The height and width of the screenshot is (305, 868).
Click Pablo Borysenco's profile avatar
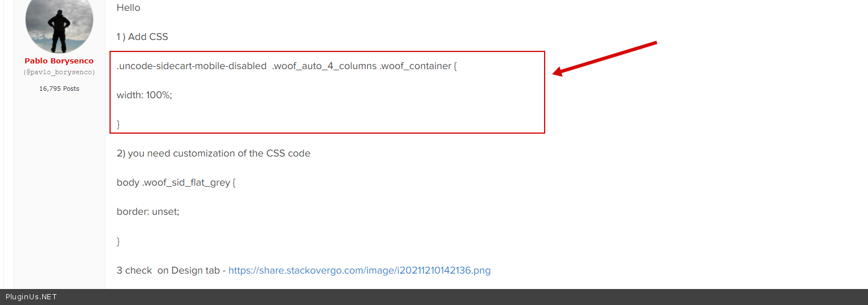coord(59,24)
